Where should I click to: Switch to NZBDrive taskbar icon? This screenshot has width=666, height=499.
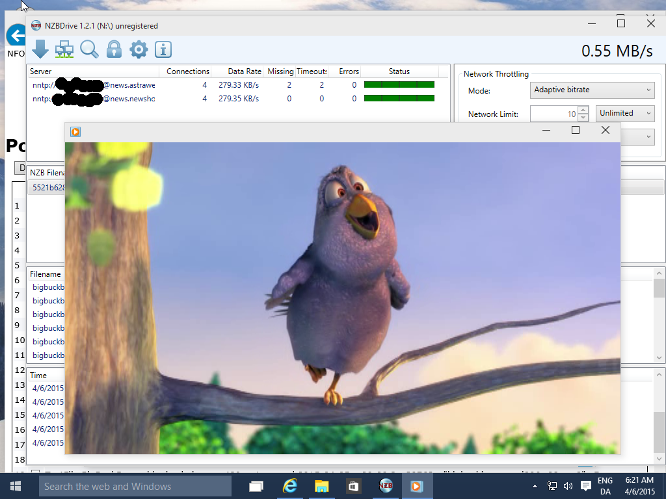click(386, 486)
